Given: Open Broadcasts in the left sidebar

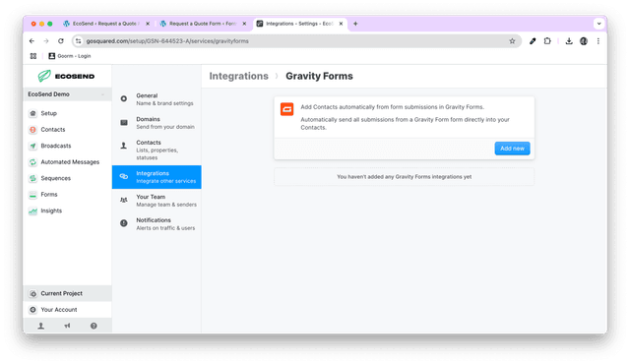Looking at the screenshot, I should (x=55, y=146).
